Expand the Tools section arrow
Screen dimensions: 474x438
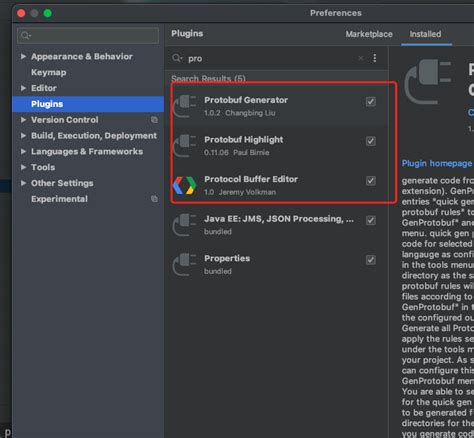pos(23,167)
